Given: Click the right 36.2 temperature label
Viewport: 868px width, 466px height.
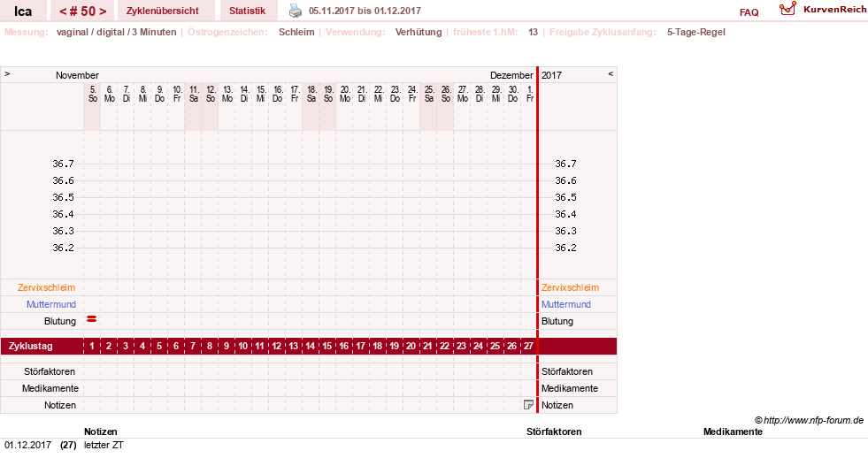Looking at the screenshot, I should click(565, 248).
